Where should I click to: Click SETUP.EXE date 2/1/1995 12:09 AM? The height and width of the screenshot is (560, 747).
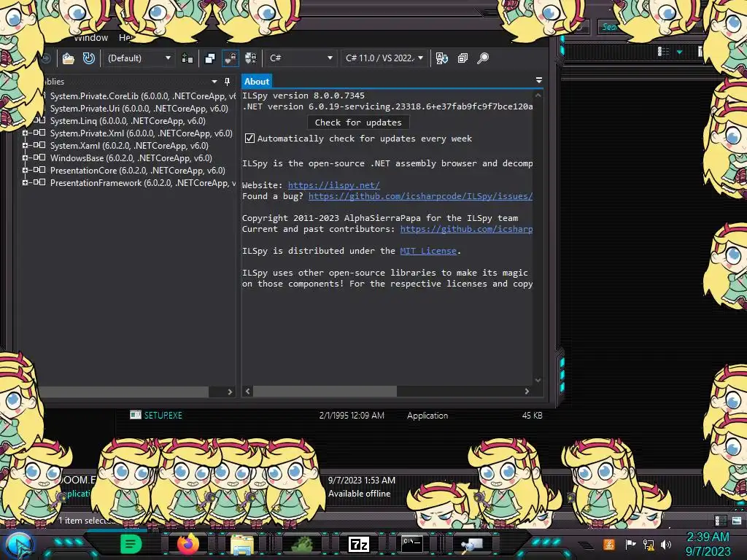[x=352, y=415]
